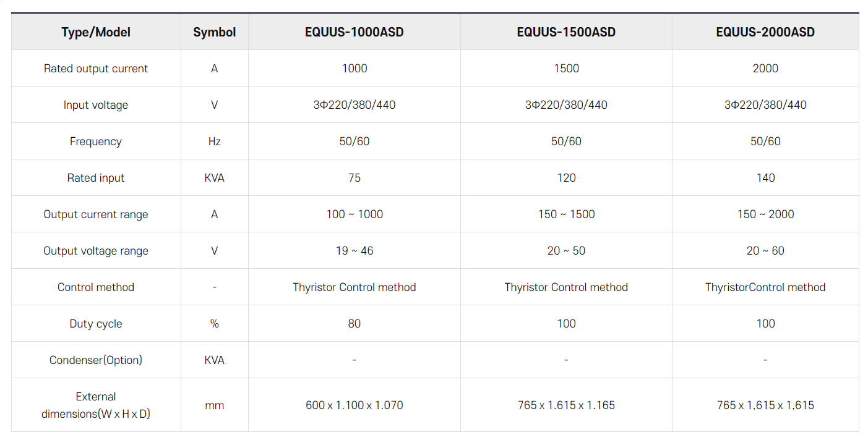Click the Rated output current row label
Image resolution: width=868 pixels, height=440 pixels.
(x=96, y=69)
